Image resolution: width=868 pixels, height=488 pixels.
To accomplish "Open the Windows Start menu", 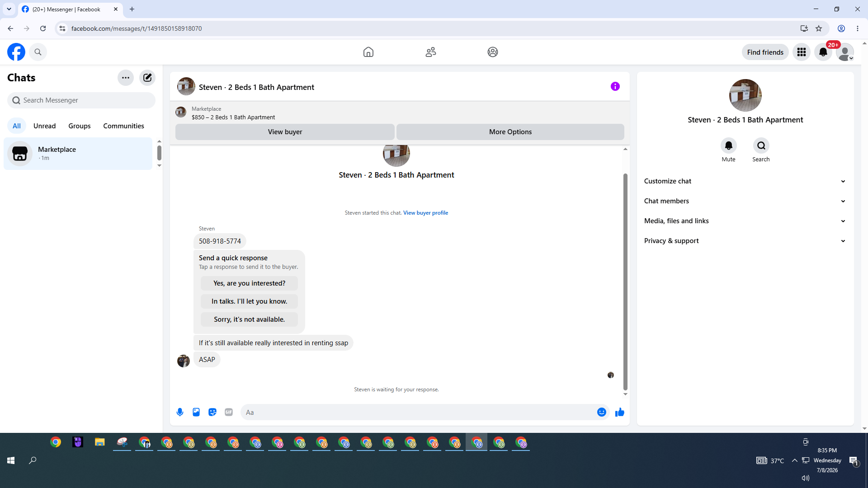I will (11, 460).
